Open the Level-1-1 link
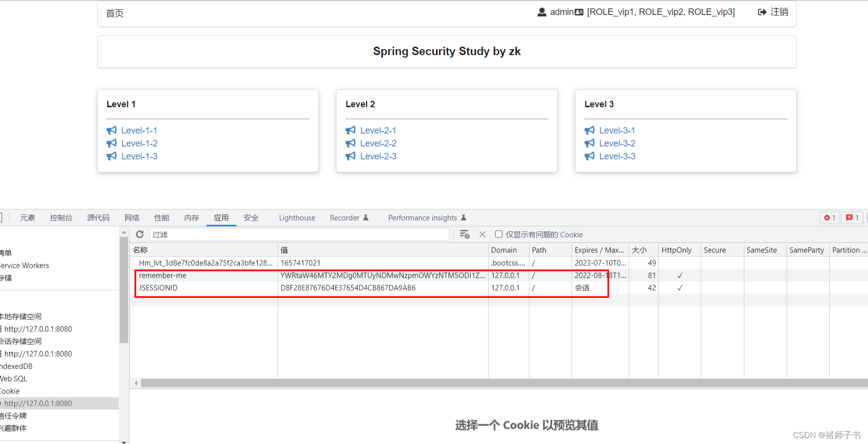 (x=140, y=130)
